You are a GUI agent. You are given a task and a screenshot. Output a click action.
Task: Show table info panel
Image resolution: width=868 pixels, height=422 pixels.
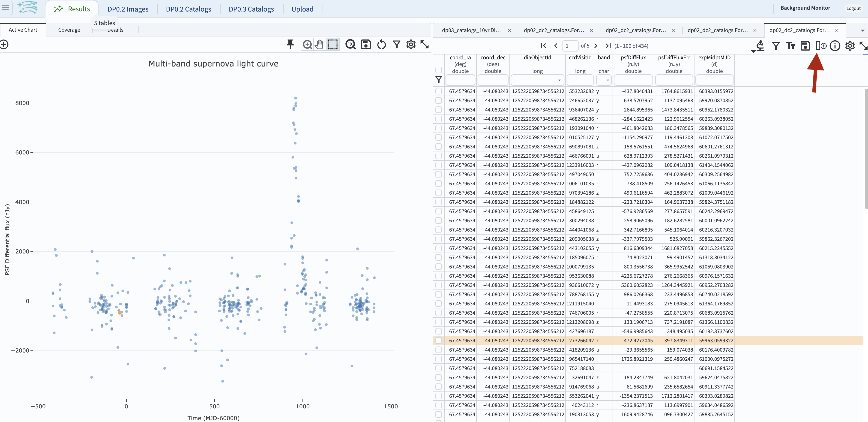(835, 45)
